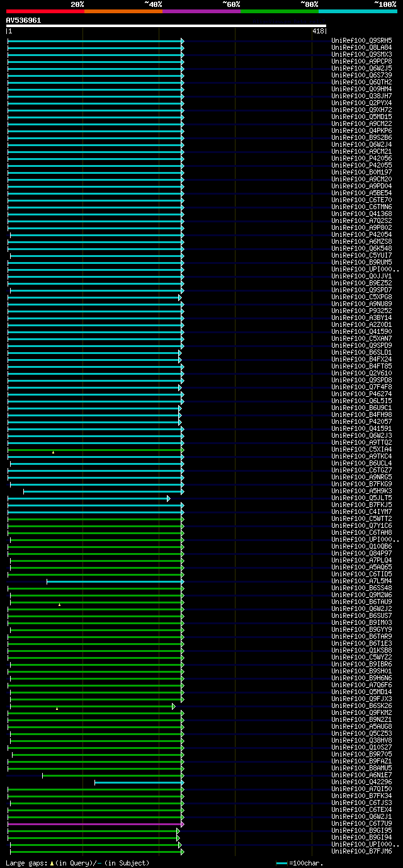Select label UniRef100_Q84P97

pyautogui.click(x=361, y=553)
